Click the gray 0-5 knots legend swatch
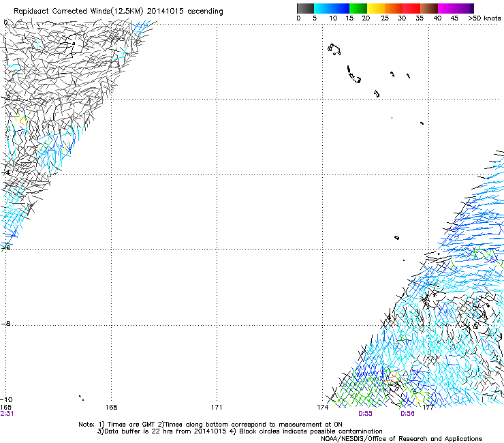Viewport: 504px width, 443px height. pyautogui.click(x=305, y=8)
